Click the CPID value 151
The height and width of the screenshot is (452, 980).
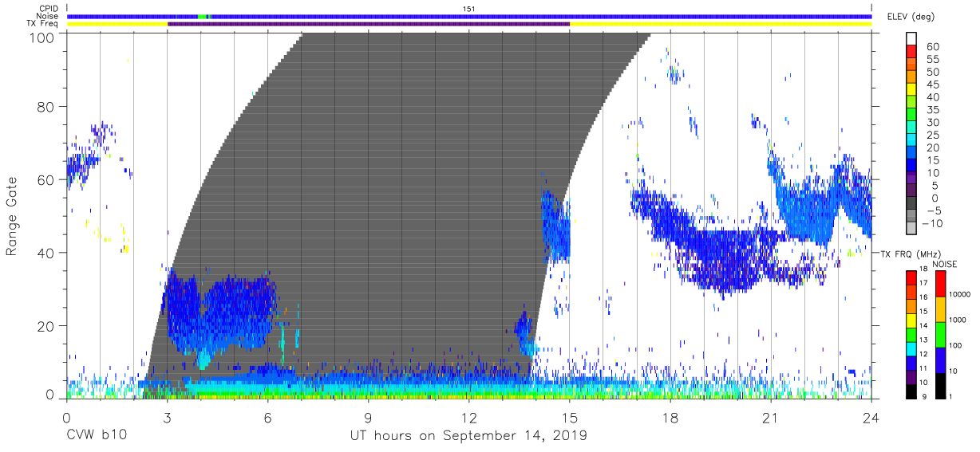pyautogui.click(x=469, y=8)
